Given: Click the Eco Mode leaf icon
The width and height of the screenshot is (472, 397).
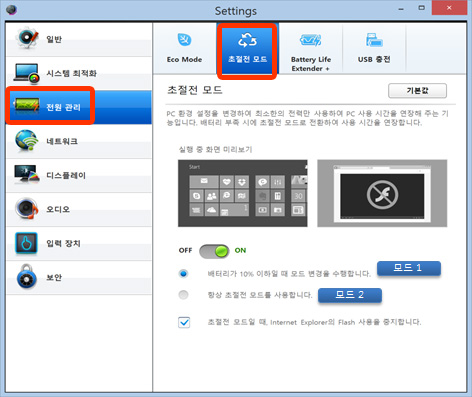Looking at the screenshot, I should pyautogui.click(x=184, y=40).
